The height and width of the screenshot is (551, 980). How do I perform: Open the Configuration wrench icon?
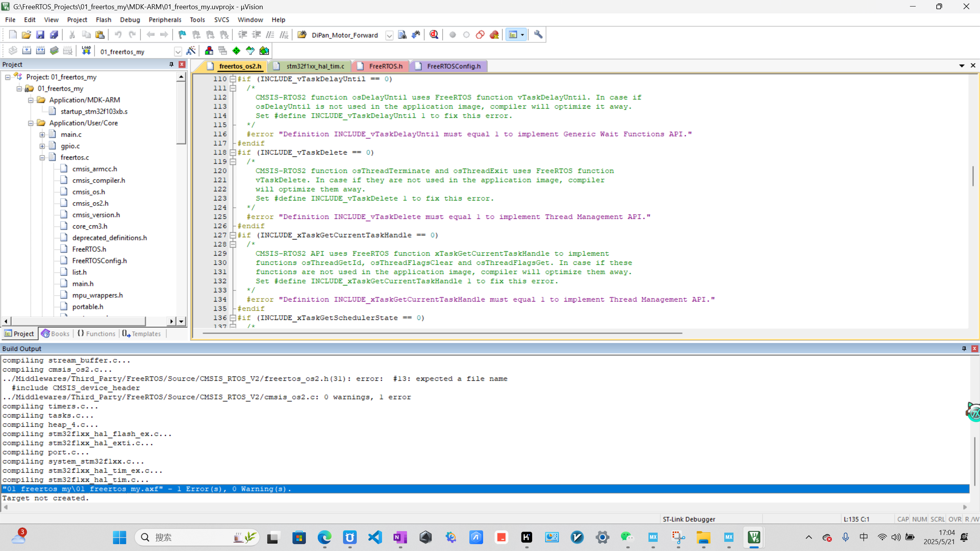pyautogui.click(x=538, y=35)
